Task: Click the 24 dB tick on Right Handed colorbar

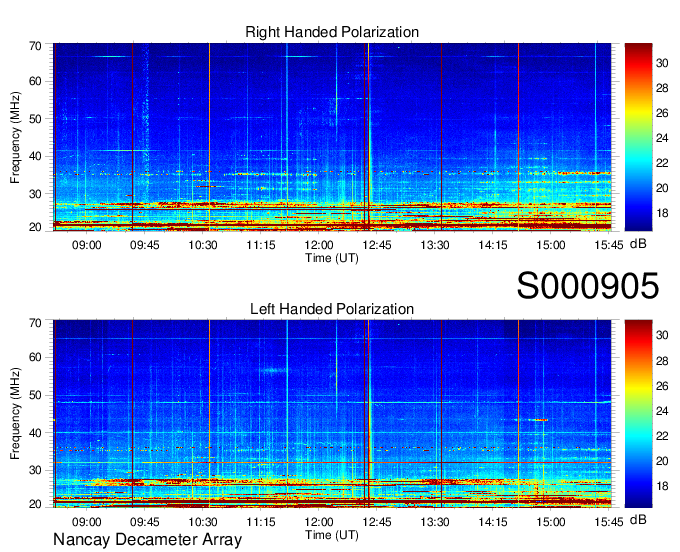Action: point(662,138)
